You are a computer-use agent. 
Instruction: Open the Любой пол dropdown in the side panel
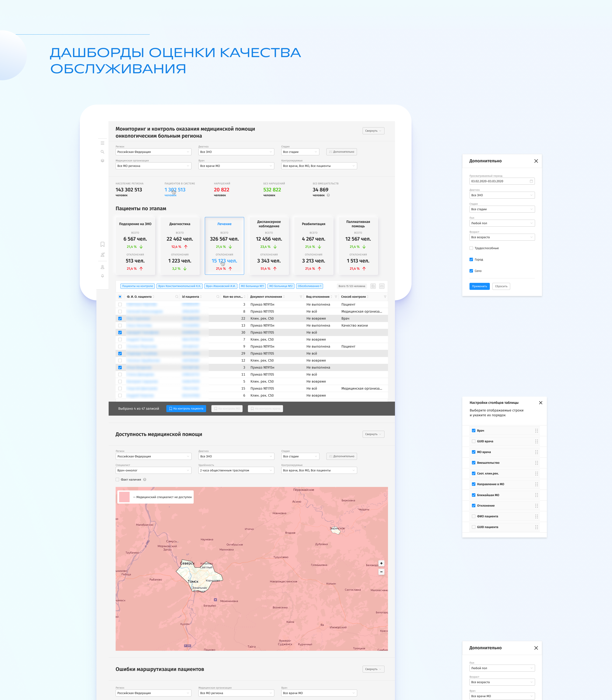click(x=502, y=223)
